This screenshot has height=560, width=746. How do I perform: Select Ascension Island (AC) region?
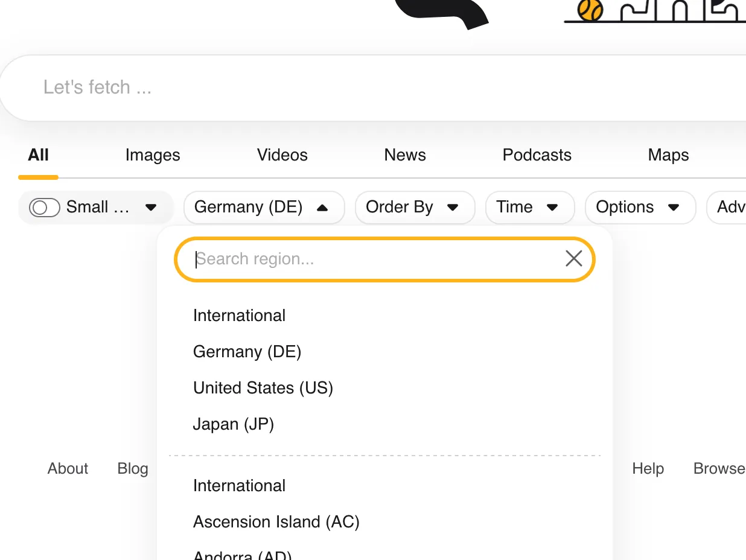276,521
